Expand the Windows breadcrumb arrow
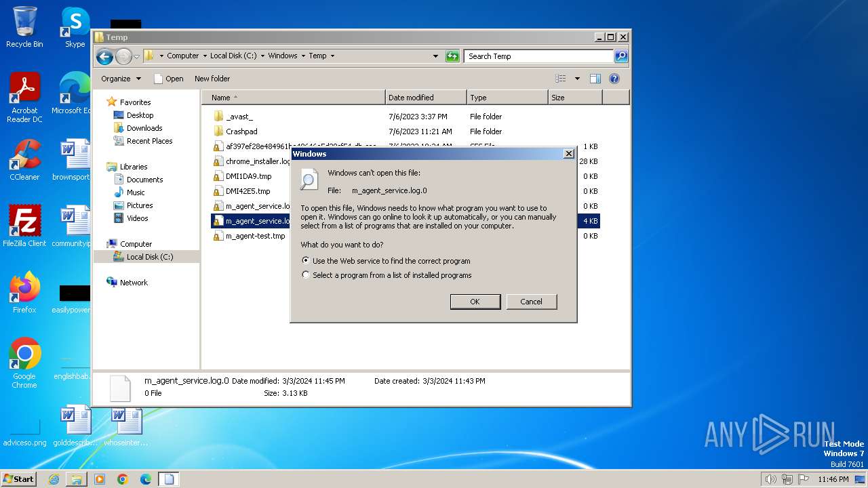This screenshot has width=868, height=488. pos(303,56)
